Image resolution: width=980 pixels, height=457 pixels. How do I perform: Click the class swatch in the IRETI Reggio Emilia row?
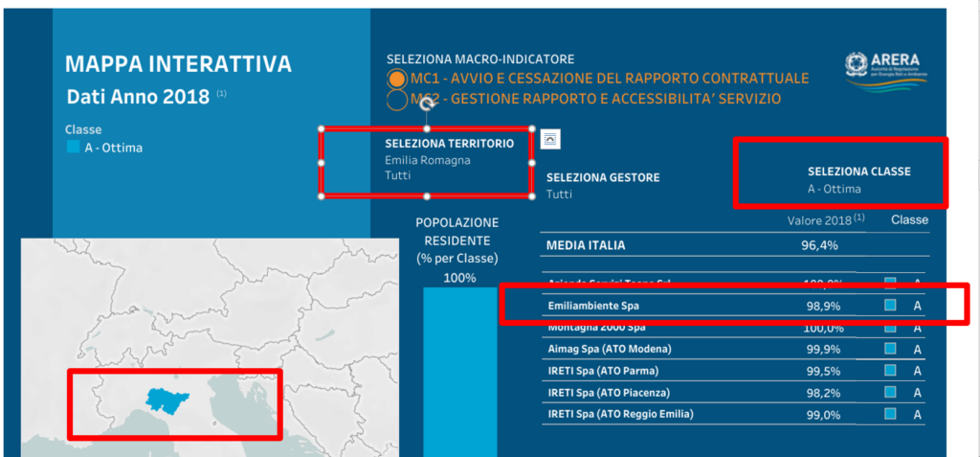coord(891,413)
